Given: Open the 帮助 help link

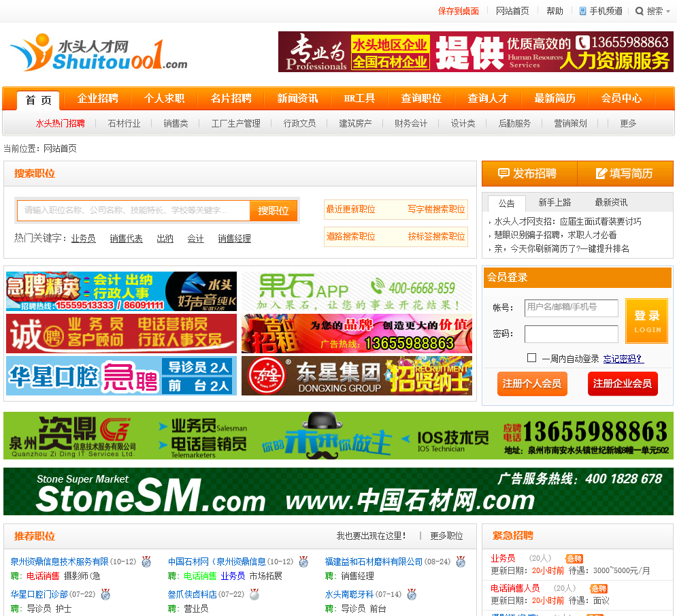Looking at the screenshot, I should (555, 11).
